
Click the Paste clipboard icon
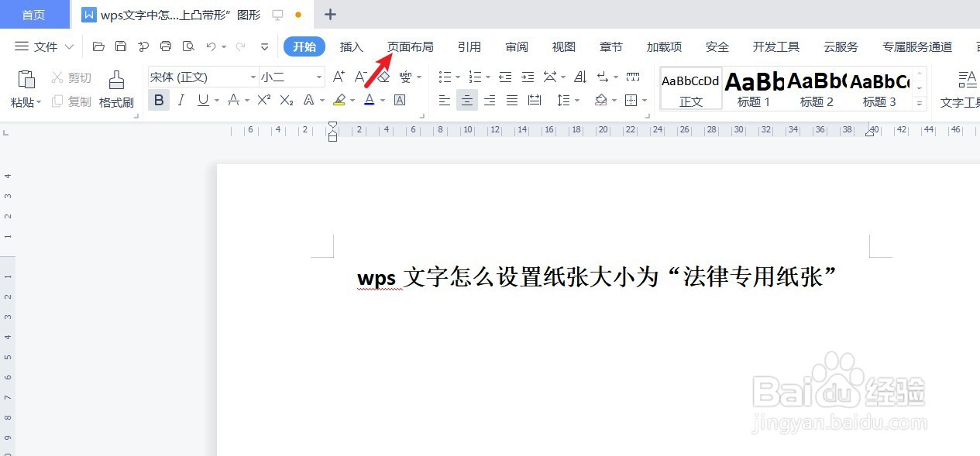pos(26,80)
